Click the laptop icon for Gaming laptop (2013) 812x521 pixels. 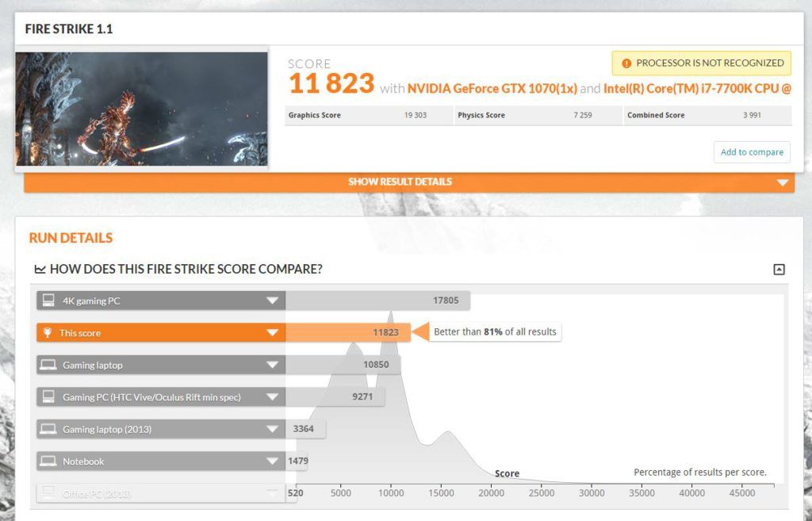(48, 429)
